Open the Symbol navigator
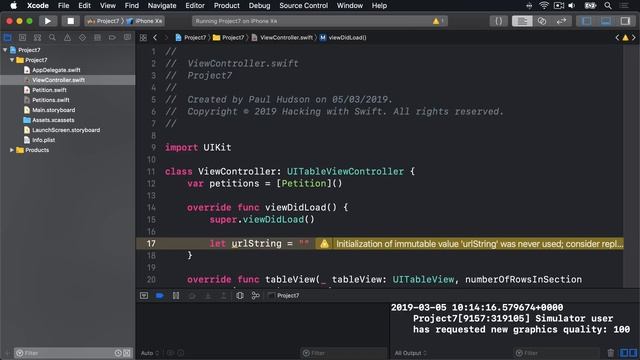 37,38
